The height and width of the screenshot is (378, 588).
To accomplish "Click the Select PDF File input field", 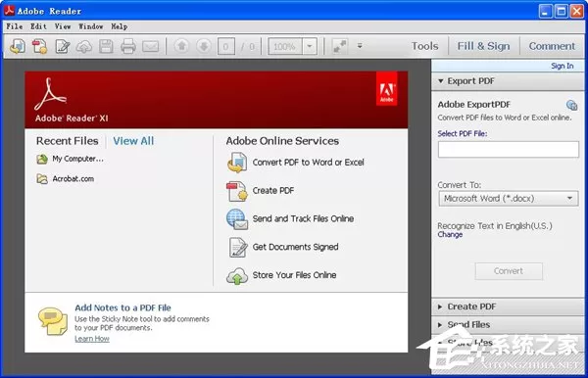I will (508, 150).
